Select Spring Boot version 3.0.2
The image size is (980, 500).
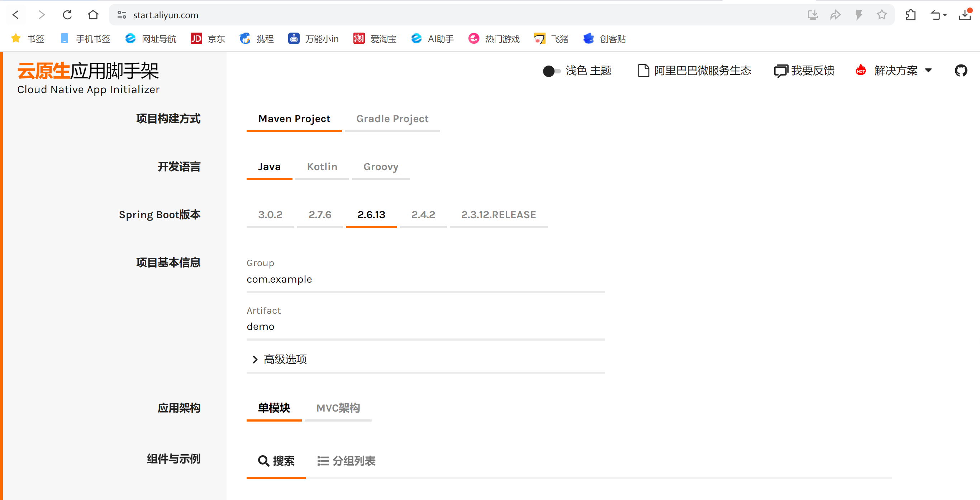pyautogui.click(x=270, y=215)
